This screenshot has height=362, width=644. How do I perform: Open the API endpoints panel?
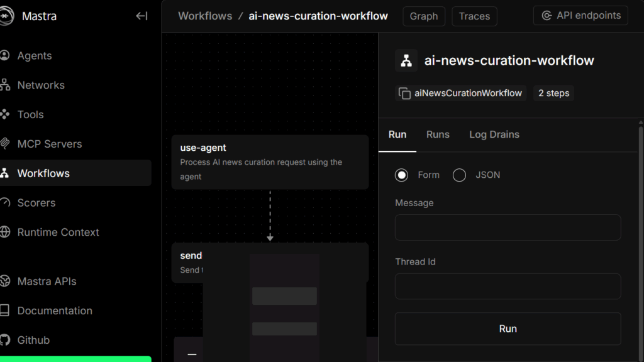[580, 16]
